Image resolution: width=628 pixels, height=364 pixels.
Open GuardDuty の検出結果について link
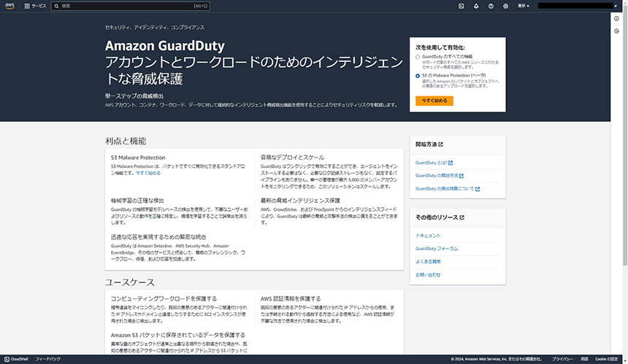tap(448, 189)
